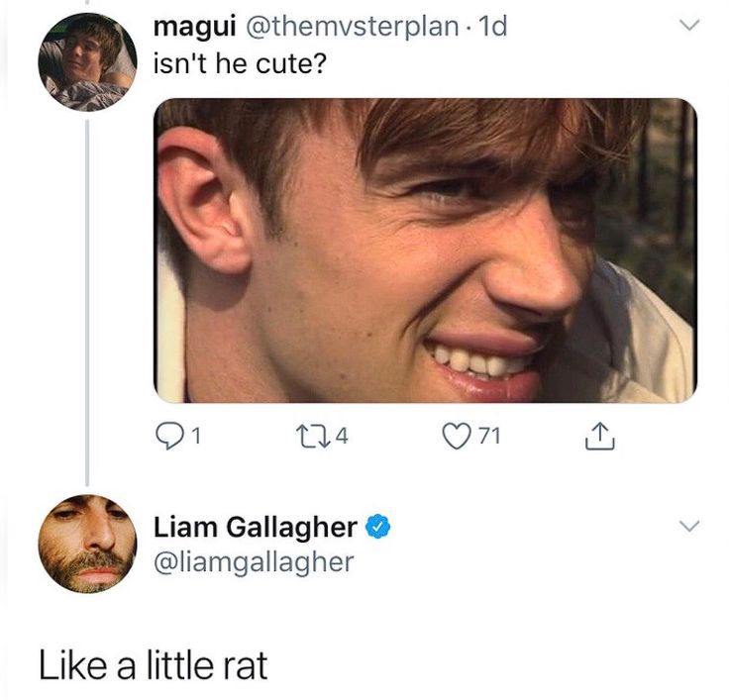Image resolution: width=729 pixels, height=700 pixels.
Task: Click the Liam Gallagher display name
Action: 256,527
